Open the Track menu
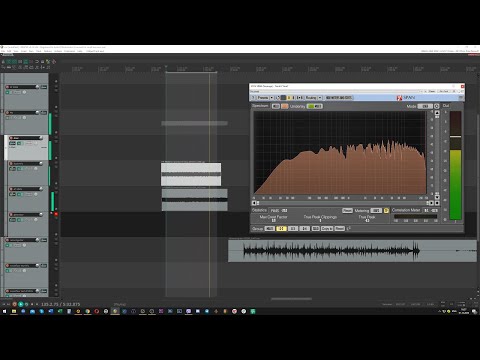The image size is (480, 360). 39,51
